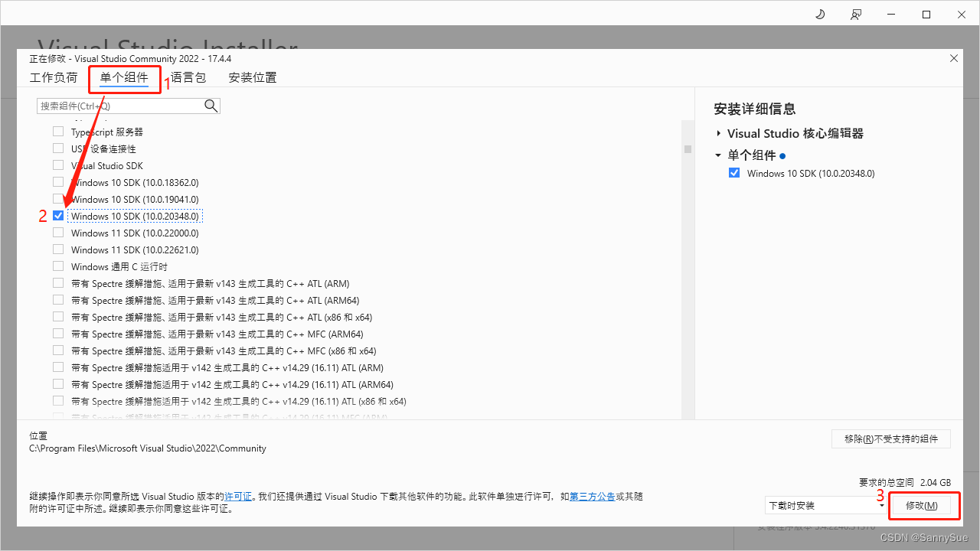Switch to the 单个组件 tab

click(124, 77)
